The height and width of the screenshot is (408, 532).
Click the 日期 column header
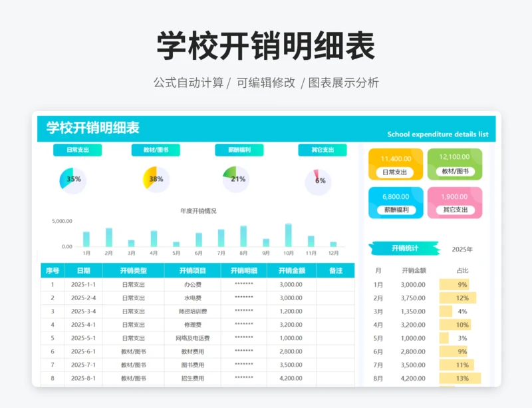84,271
